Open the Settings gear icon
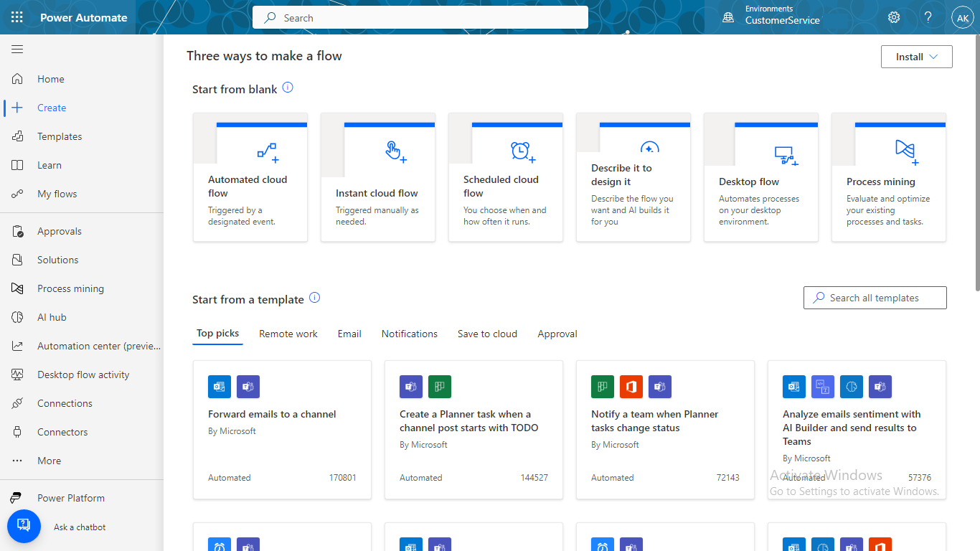 click(894, 17)
